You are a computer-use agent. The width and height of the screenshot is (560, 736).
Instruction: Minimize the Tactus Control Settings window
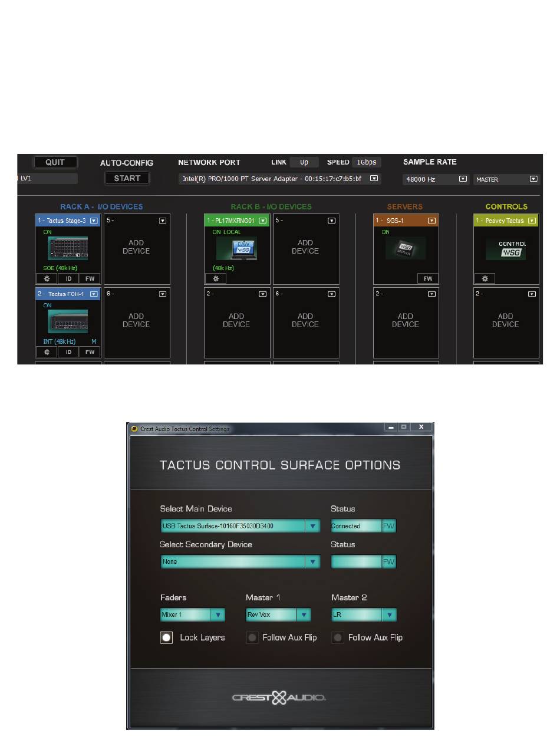coord(391,426)
